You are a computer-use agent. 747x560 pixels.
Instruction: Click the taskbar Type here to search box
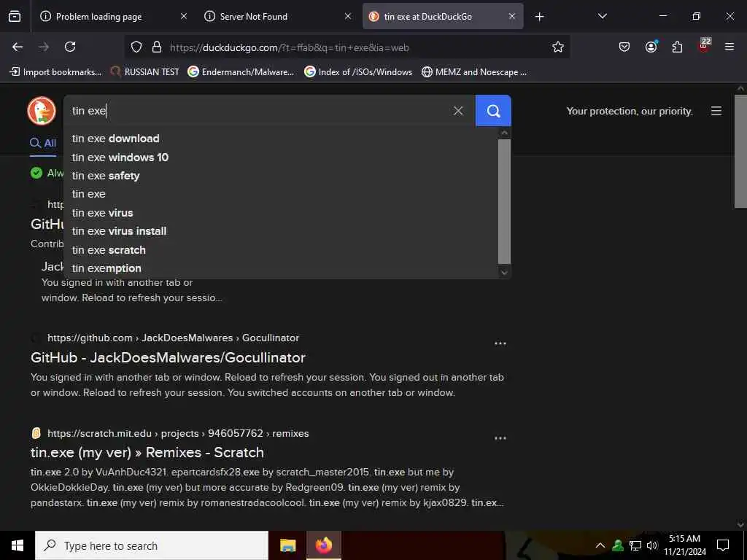[x=152, y=545]
